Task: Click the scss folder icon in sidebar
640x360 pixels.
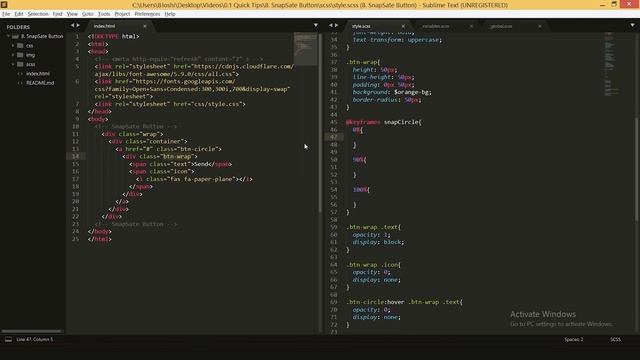Action: (x=20, y=64)
